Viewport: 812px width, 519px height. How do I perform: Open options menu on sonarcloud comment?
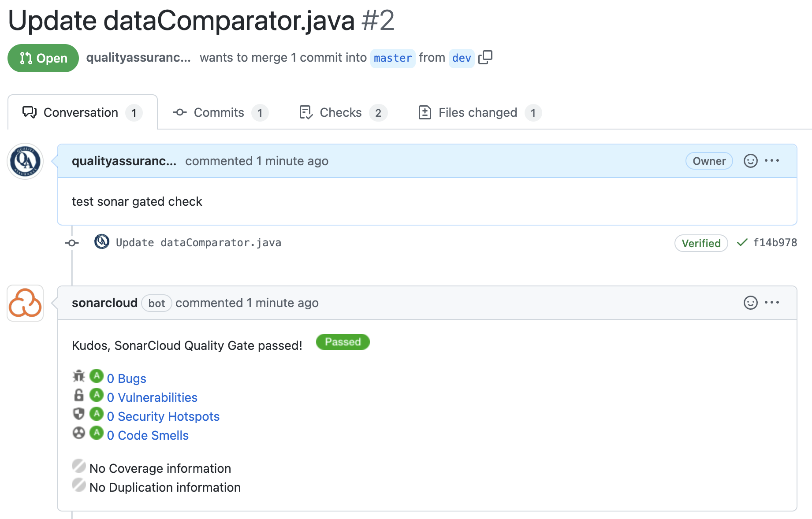pyautogui.click(x=772, y=303)
